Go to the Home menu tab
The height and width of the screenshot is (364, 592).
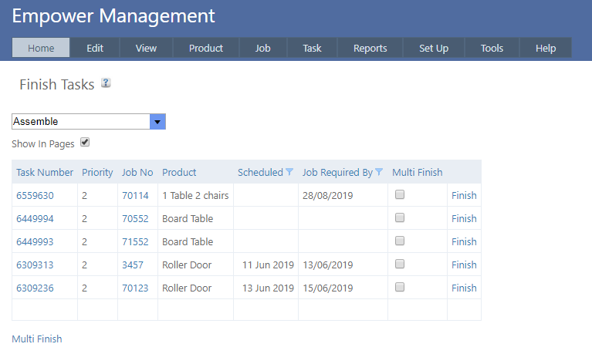pyautogui.click(x=41, y=48)
